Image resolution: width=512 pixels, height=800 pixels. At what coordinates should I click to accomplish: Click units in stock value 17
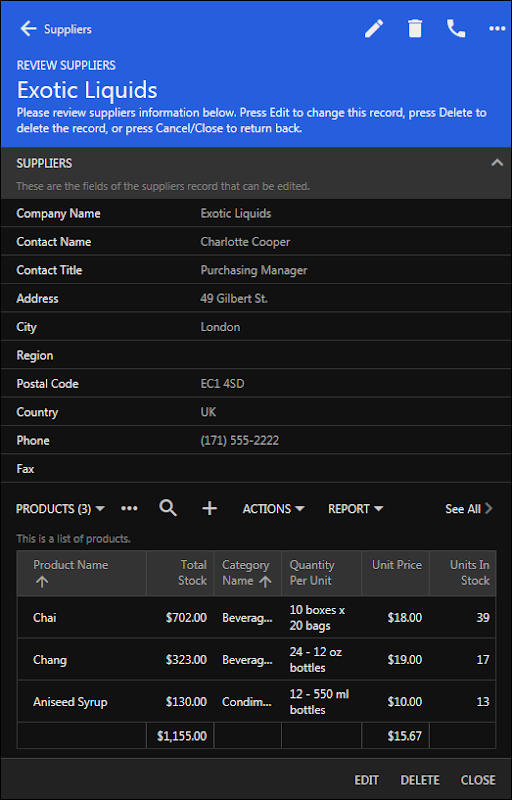coord(483,659)
